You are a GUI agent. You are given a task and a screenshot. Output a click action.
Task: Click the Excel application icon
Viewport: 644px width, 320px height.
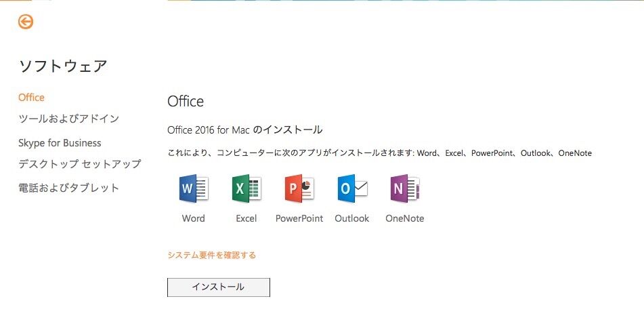coord(246,188)
